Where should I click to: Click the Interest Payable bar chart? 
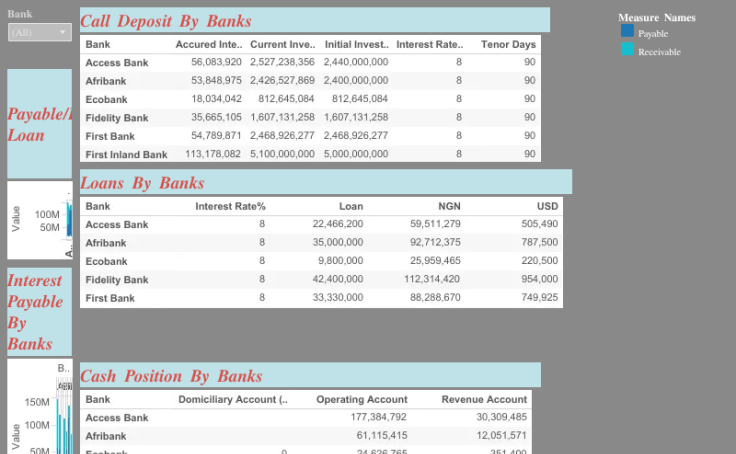pos(40,407)
